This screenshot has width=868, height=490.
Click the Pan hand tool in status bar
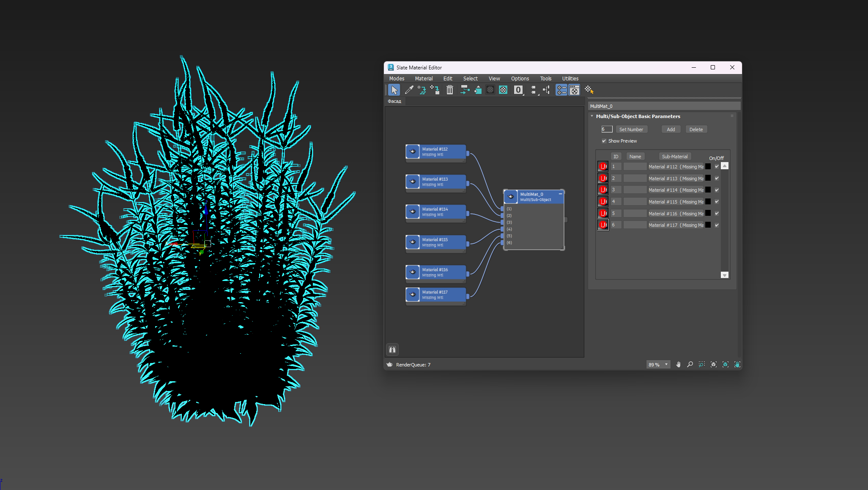click(678, 364)
